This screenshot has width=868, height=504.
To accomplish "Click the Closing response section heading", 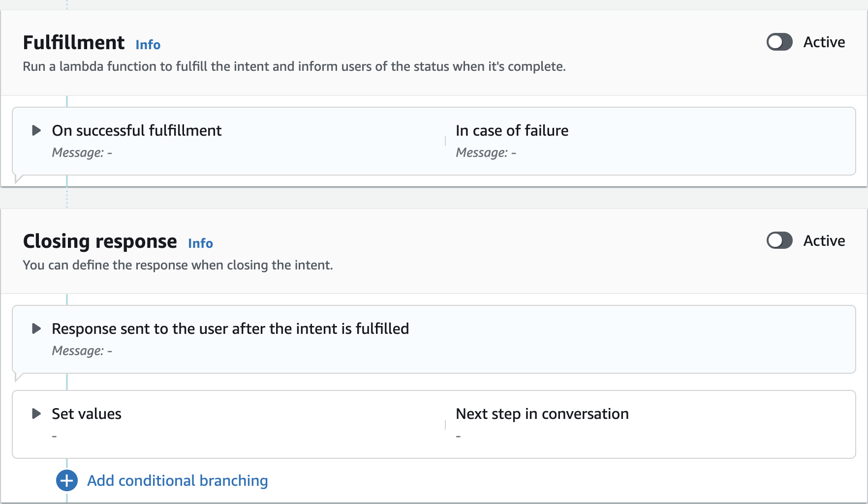I will click(100, 241).
